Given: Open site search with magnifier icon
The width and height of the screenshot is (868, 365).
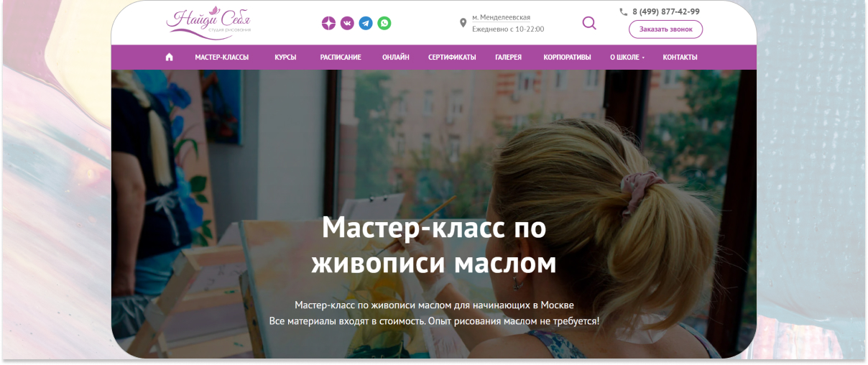Looking at the screenshot, I should point(589,23).
